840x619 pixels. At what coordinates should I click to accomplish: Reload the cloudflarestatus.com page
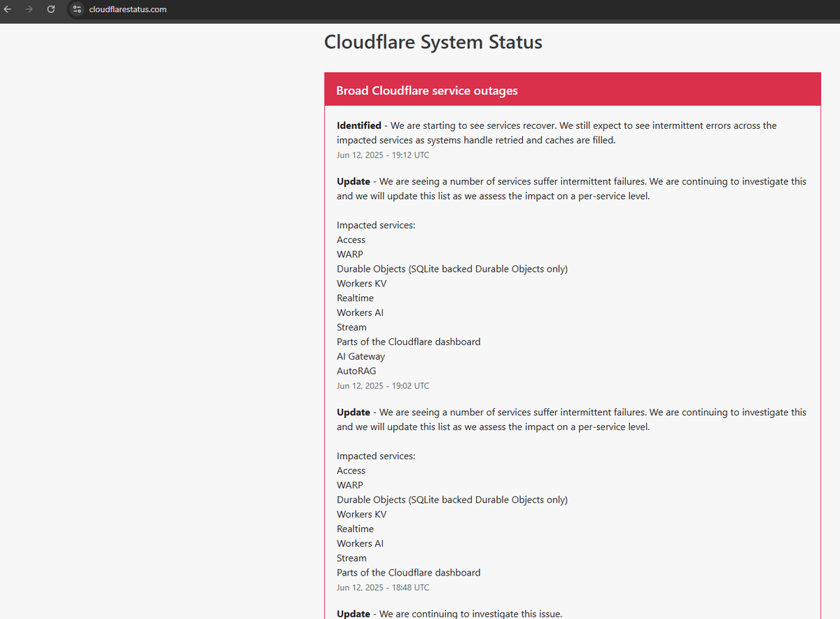point(50,10)
